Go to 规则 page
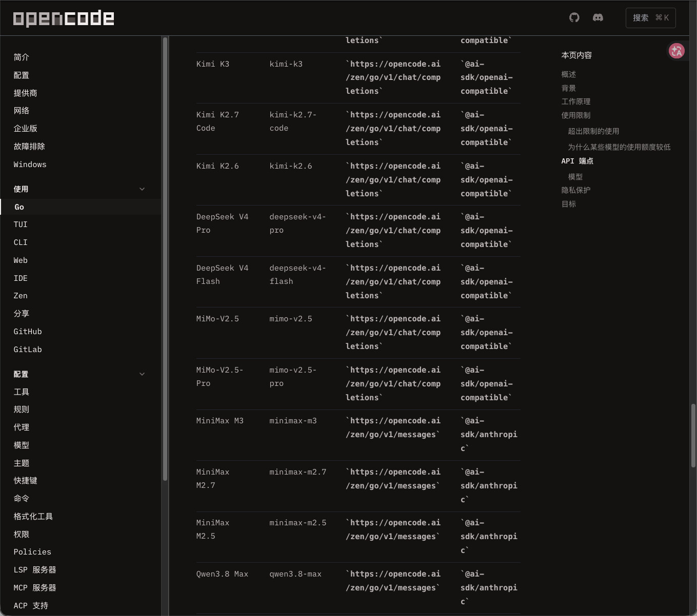 click(22, 409)
